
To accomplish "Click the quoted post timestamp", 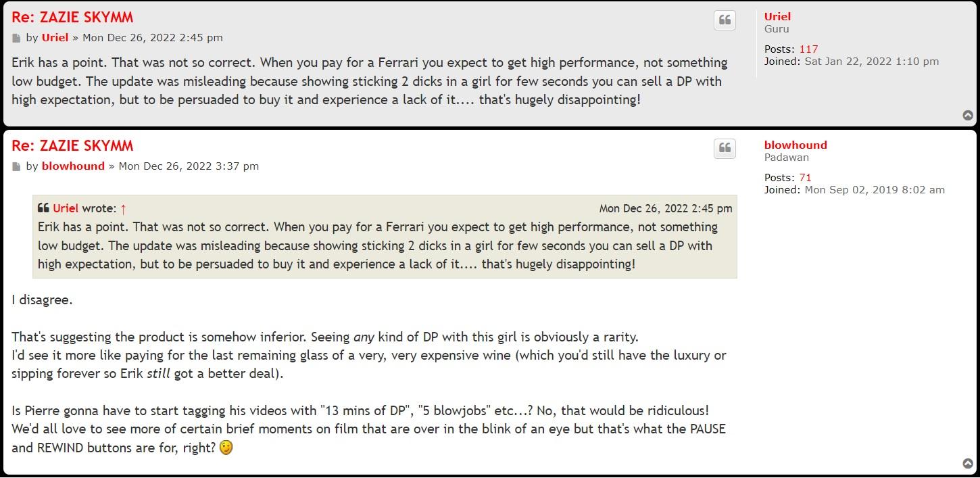I will coord(665,208).
